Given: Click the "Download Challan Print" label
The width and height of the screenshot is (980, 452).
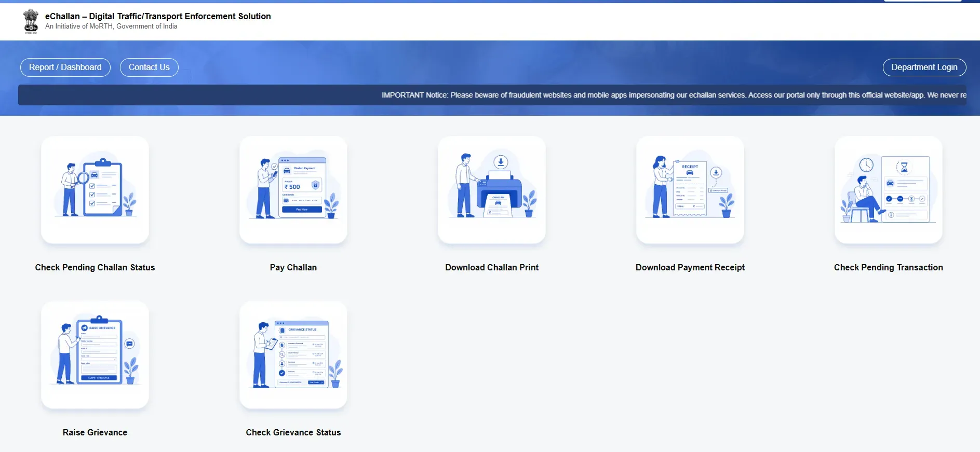Looking at the screenshot, I should tap(492, 267).
